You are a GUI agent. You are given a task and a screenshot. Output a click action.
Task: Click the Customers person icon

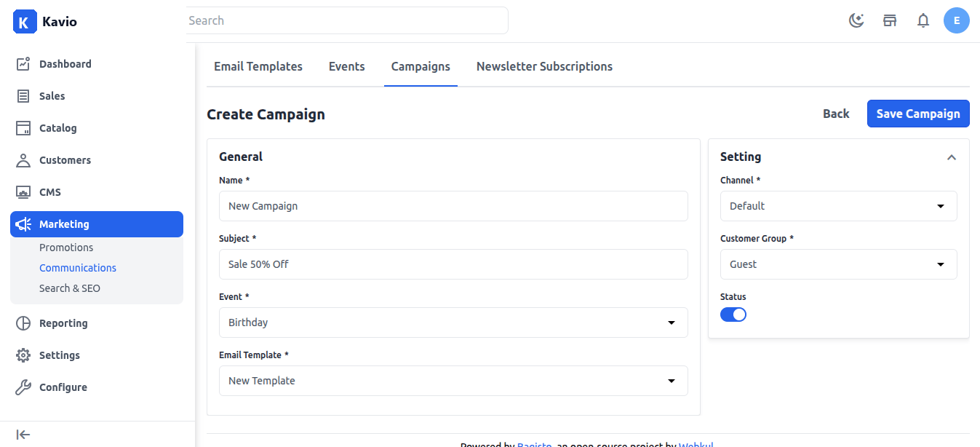[23, 160]
